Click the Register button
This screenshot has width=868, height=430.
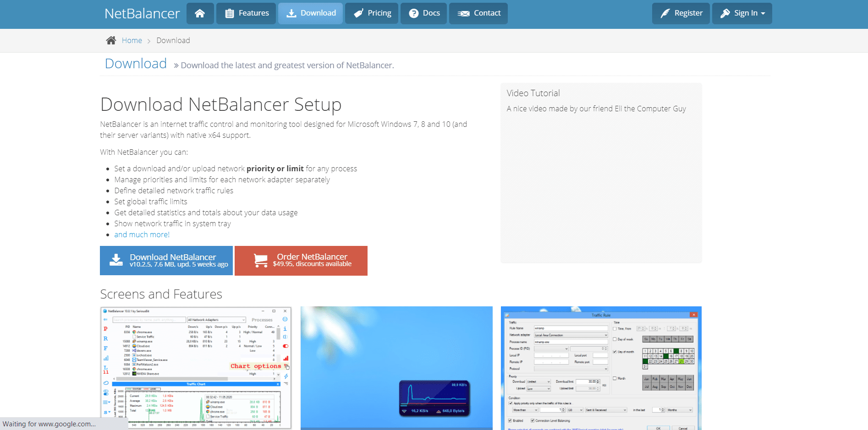pos(681,13)
